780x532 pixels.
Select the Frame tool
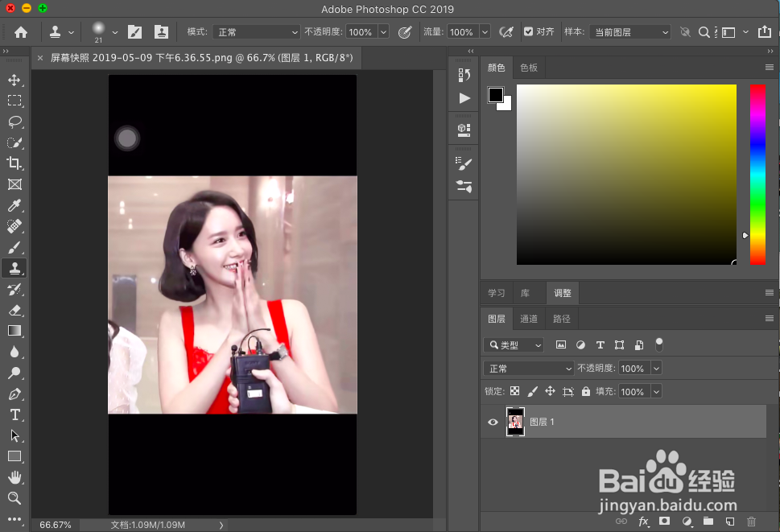14,184
